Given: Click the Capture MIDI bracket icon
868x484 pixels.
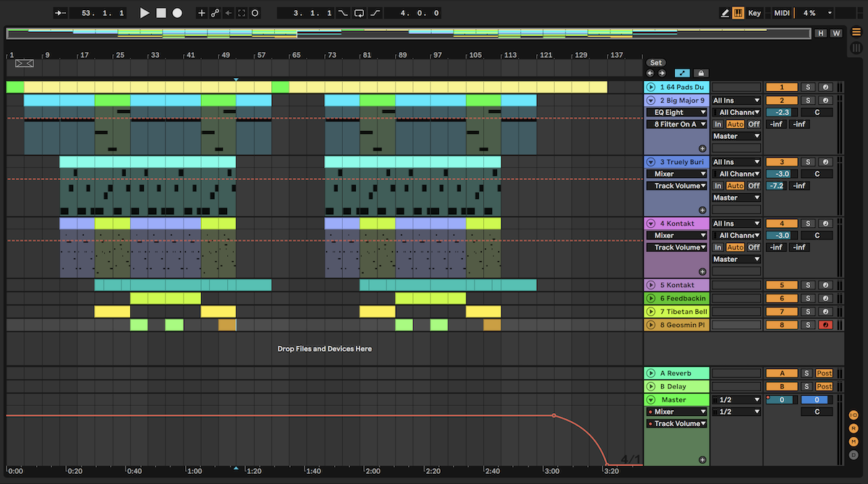Looking at the screenshot, I should [242, 13].
